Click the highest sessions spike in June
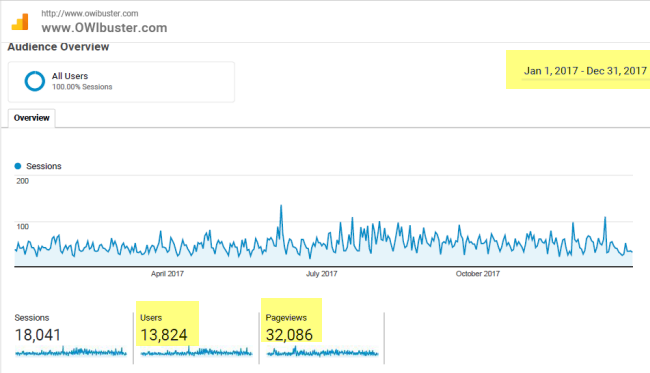This screenshot has width=650, height=373. [x=281, y=206]
